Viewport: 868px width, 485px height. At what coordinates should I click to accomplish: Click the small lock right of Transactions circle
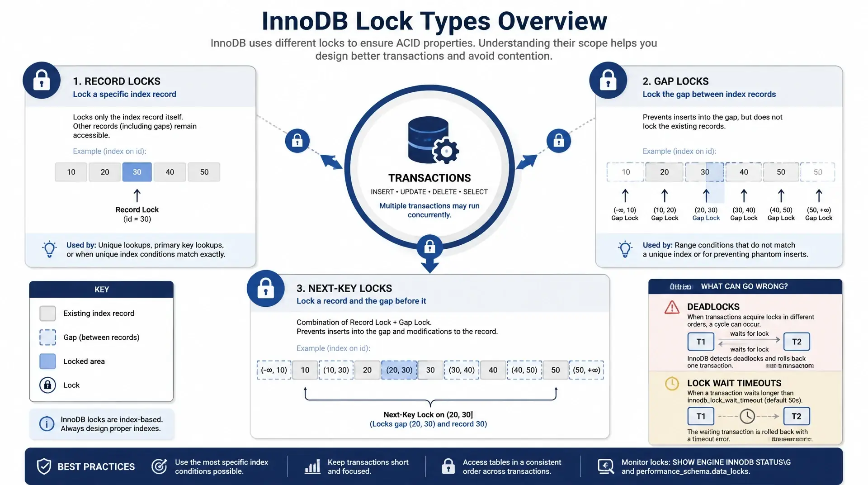tap(559, 141)
